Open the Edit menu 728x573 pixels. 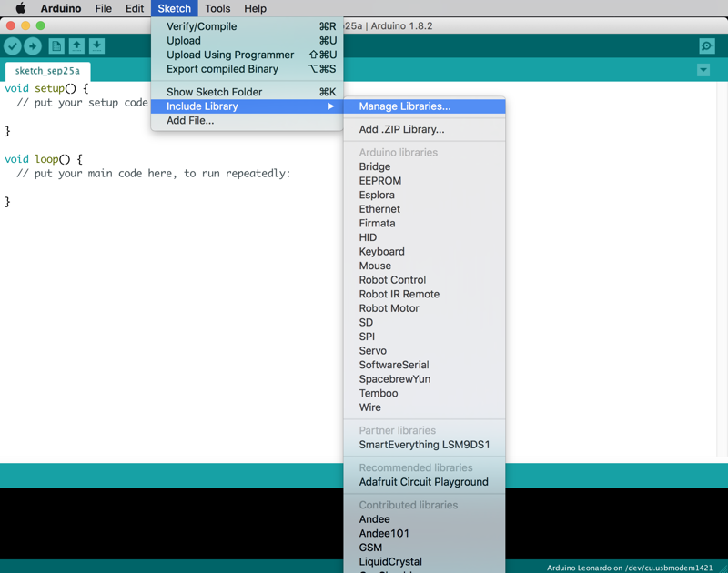click(x=135, y=8)
